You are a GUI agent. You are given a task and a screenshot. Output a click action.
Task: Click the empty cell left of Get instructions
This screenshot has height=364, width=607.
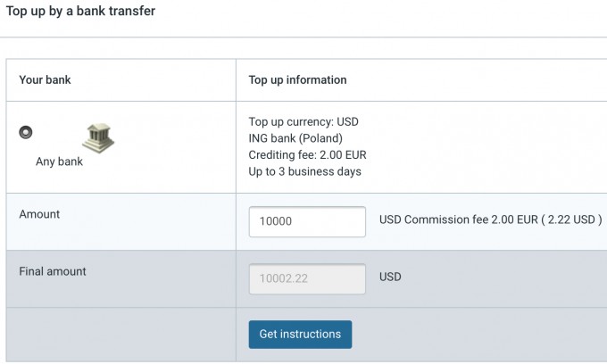coord(121,335)
